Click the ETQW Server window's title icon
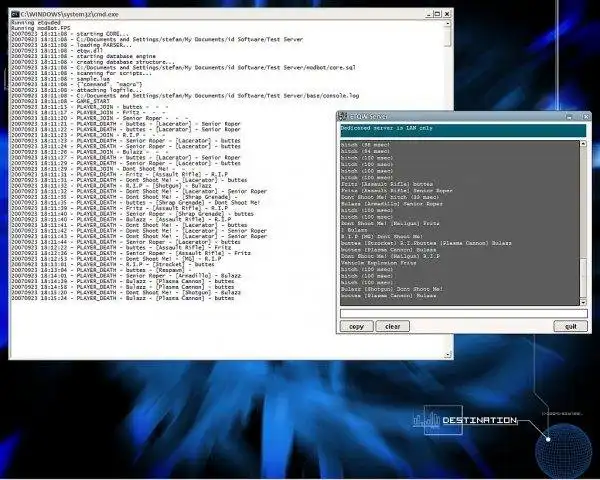The height and width of the screenshot is (480, 600). point(343,116)
